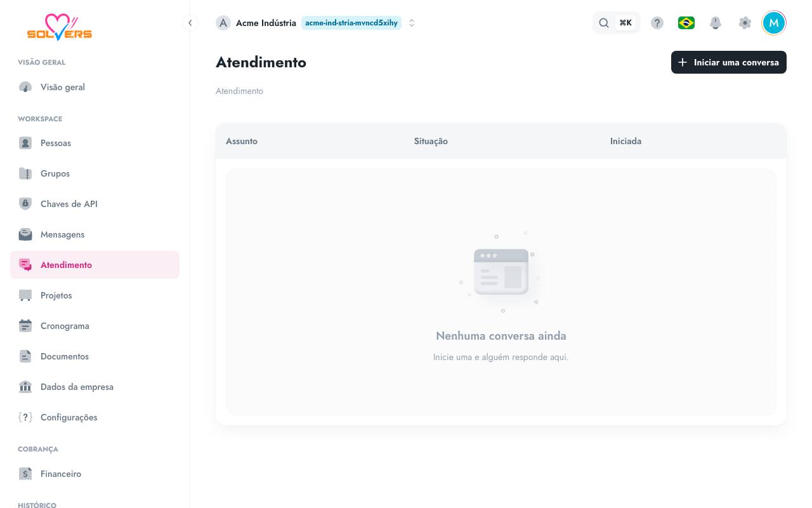Click the acme-ind-stria-mvncd5xihy slug badge
Viewport: 812px width, 508px height.
(351, 23)
